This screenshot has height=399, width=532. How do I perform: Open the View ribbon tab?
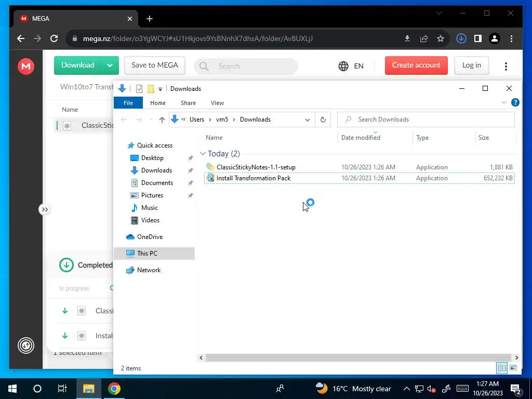217,103
